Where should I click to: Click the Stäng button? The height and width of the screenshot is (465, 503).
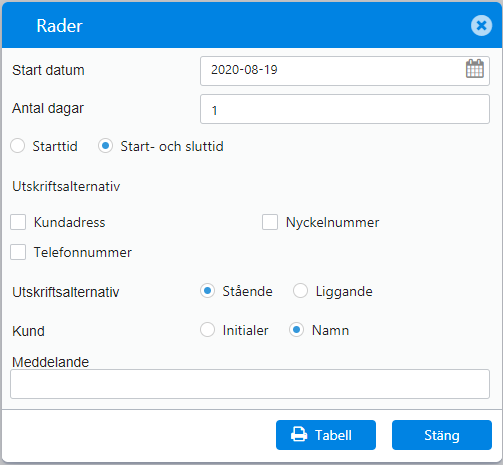click(442, 435)
